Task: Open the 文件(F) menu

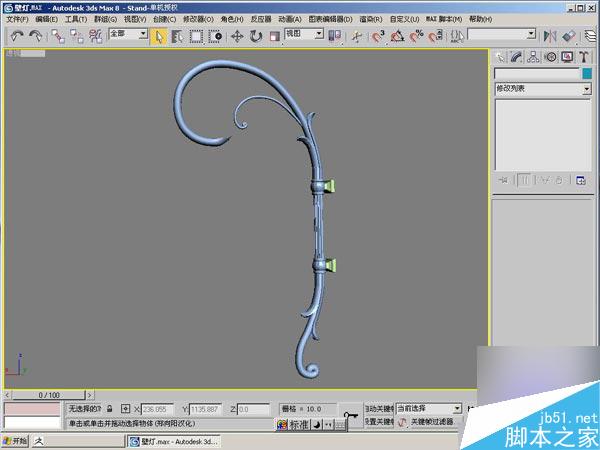Action: [x=17, y=19]
